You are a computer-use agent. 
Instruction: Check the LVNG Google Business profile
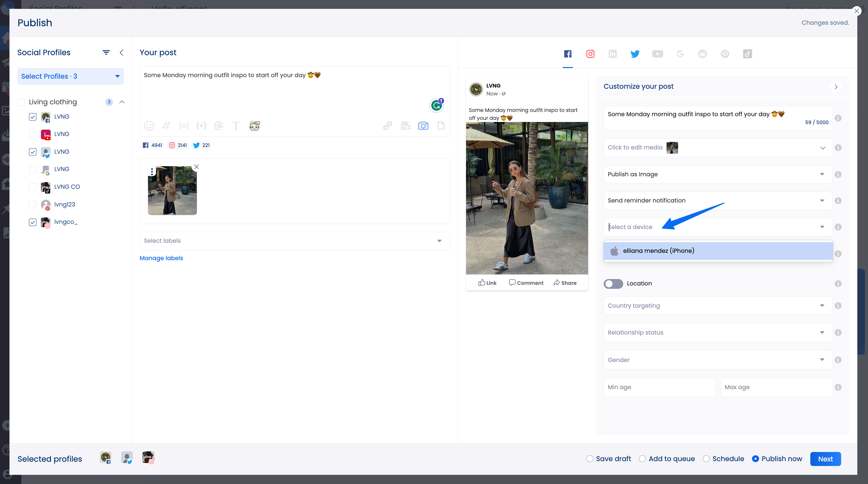(x=33, y=170)
